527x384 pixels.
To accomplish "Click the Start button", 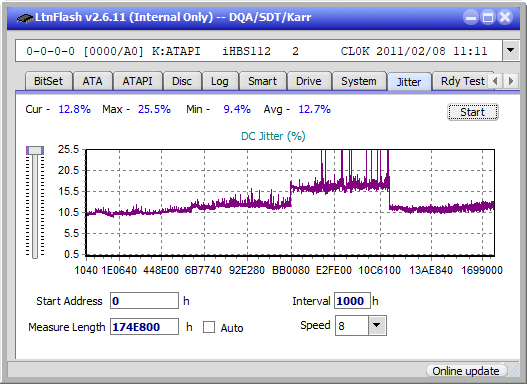I will [473, 112].
